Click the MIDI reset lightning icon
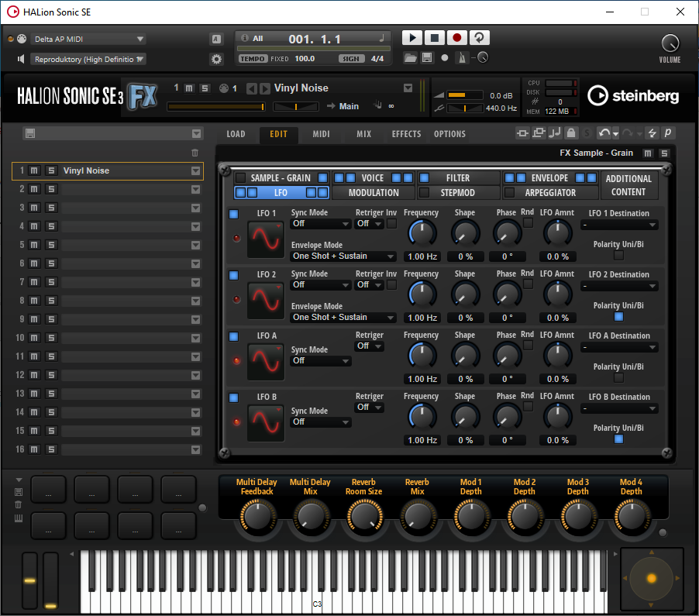 click(x=653, y=132)
